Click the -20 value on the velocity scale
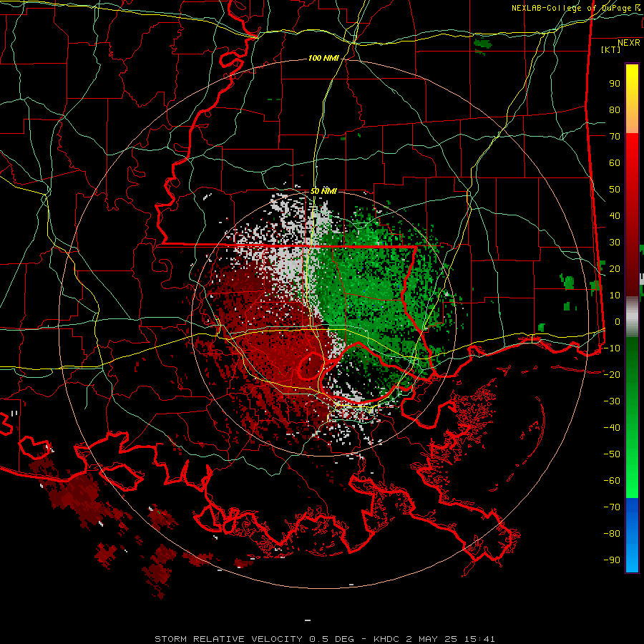The width and height of the screenshot is (644, 644). coord(612,375)
